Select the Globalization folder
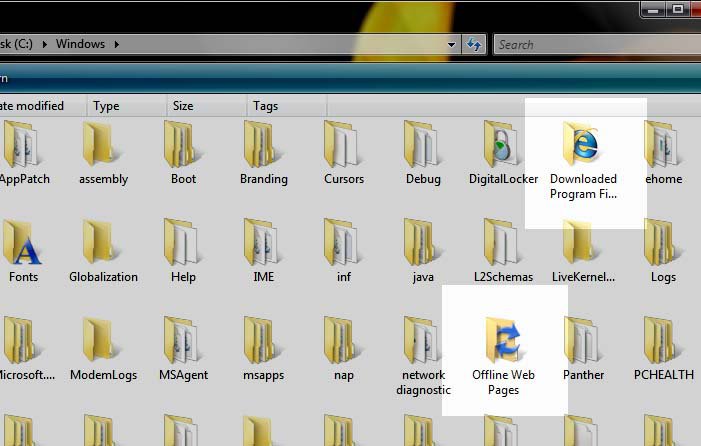Image resolution: width=701 pixels, height=446 pixels. click(103, 251)
